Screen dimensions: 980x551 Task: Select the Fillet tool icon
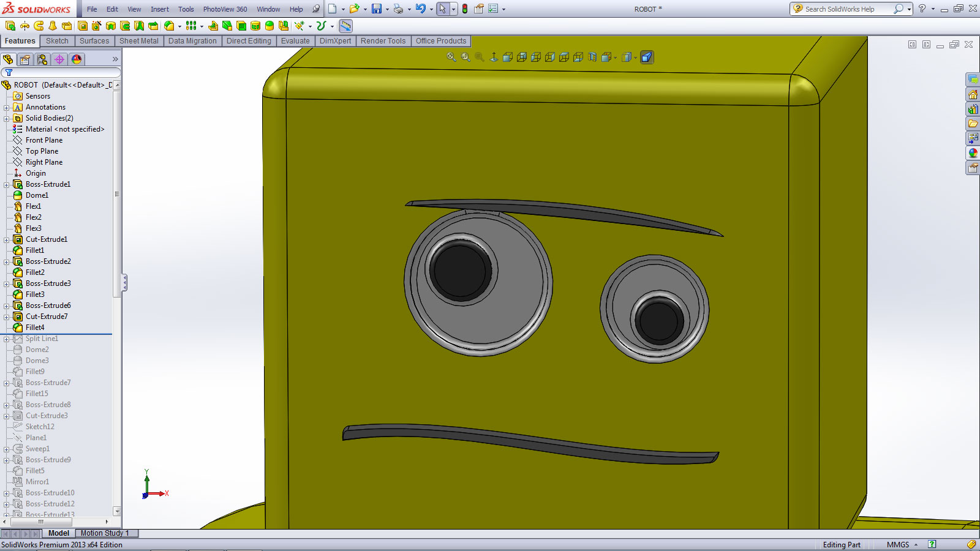169,26
